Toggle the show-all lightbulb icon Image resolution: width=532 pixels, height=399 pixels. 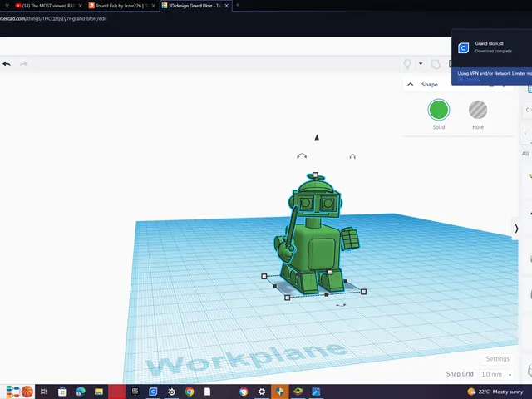pyautogui.click(x=407, y=64)
